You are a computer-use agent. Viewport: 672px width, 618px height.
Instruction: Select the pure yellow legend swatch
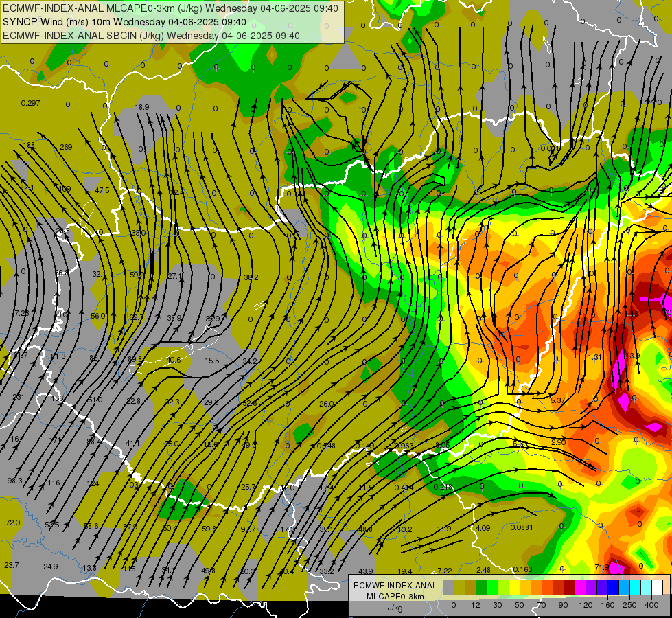(515, 587)
